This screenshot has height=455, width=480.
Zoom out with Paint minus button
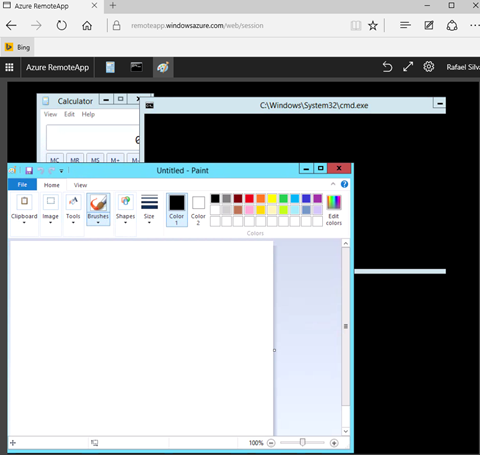pyautogui.click(x=271, y=443)
